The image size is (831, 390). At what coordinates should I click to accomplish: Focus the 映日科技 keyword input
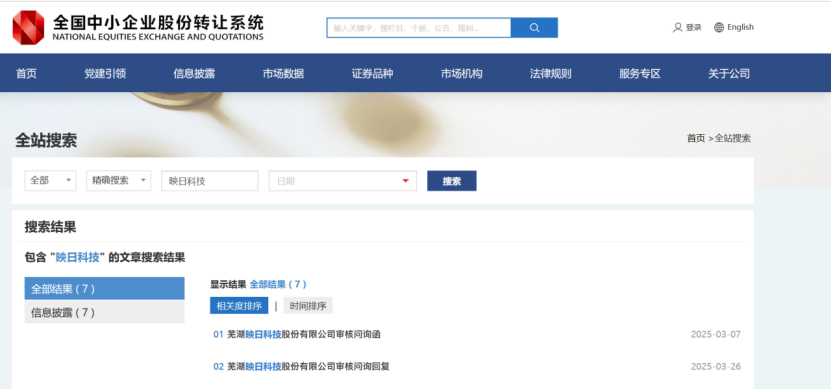[x=210, y=181]
